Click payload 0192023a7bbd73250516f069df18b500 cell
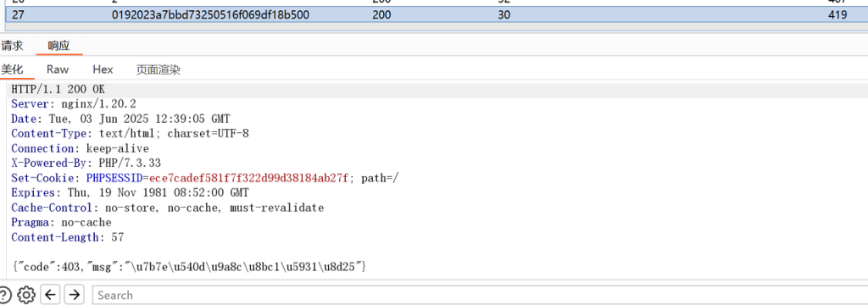The width and height of the screenshot is (868, 305). pos(210,15)
